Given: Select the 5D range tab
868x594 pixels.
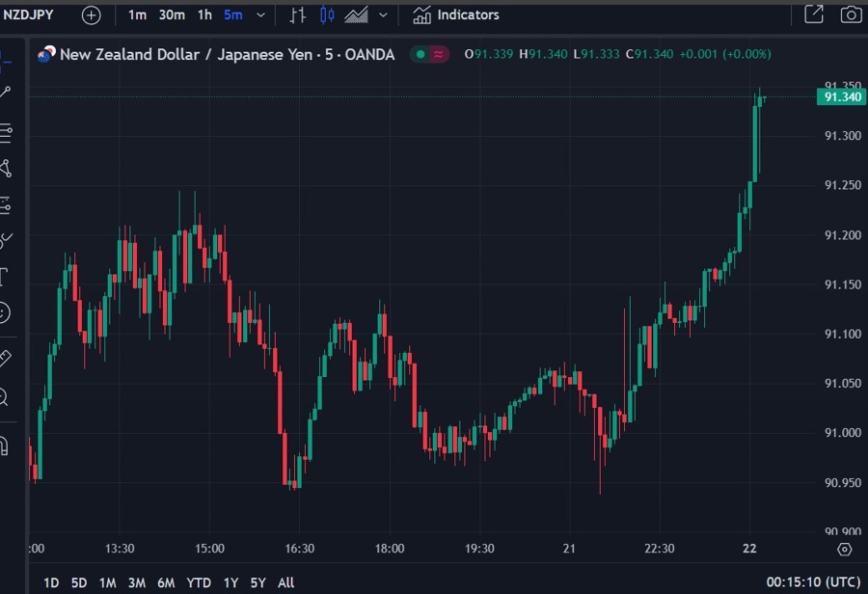Looking at the screenshot, I should tap(77, 582).
